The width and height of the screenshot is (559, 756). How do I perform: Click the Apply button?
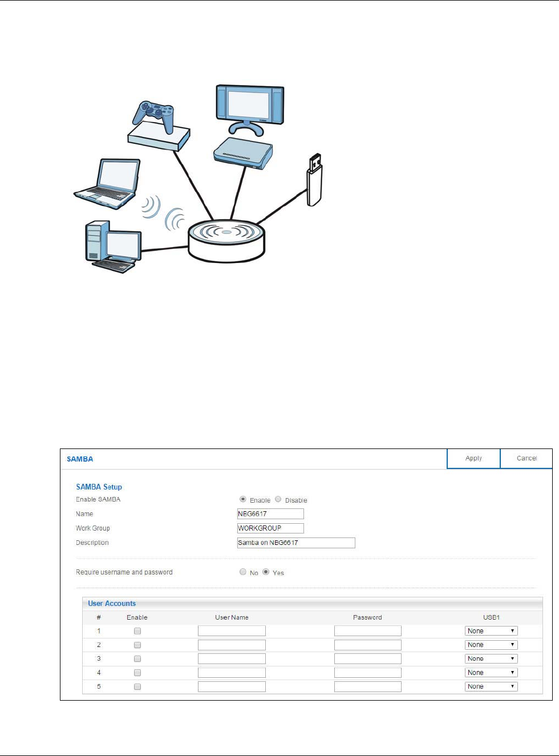(473, 459)
